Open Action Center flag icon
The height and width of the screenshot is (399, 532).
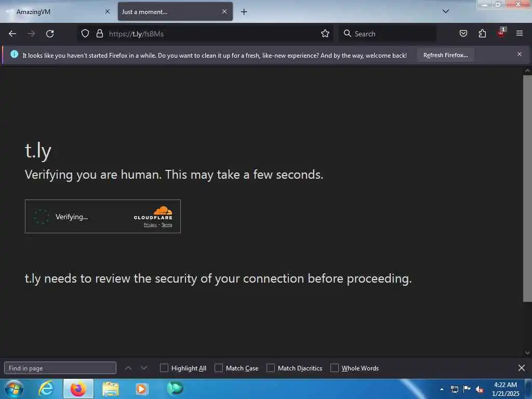[x=467, y=389]
